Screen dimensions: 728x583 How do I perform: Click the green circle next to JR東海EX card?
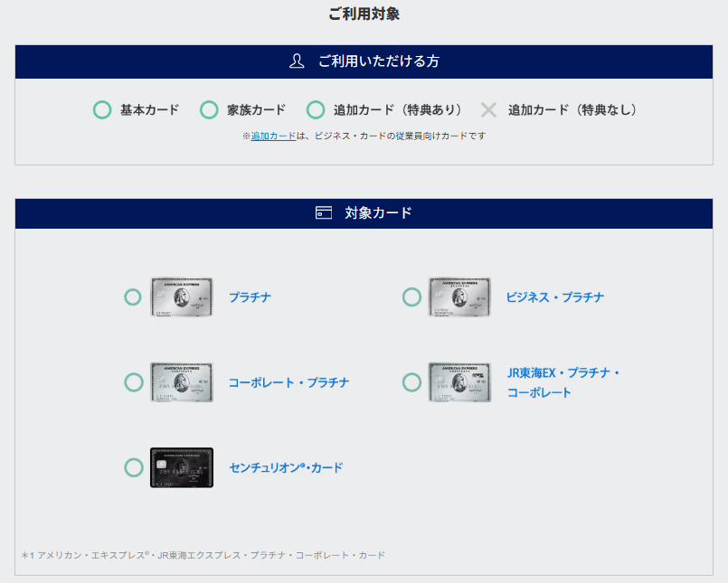click(x=411, y=382)
